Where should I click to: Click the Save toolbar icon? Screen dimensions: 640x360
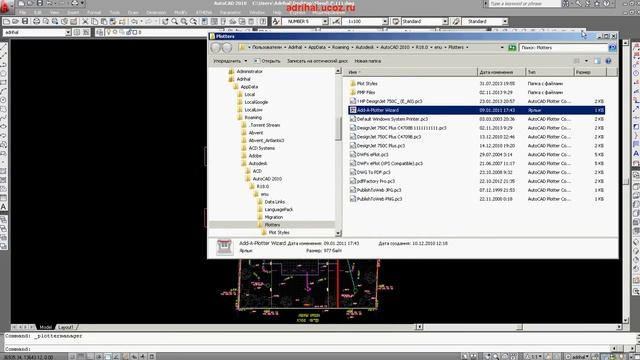25,21
